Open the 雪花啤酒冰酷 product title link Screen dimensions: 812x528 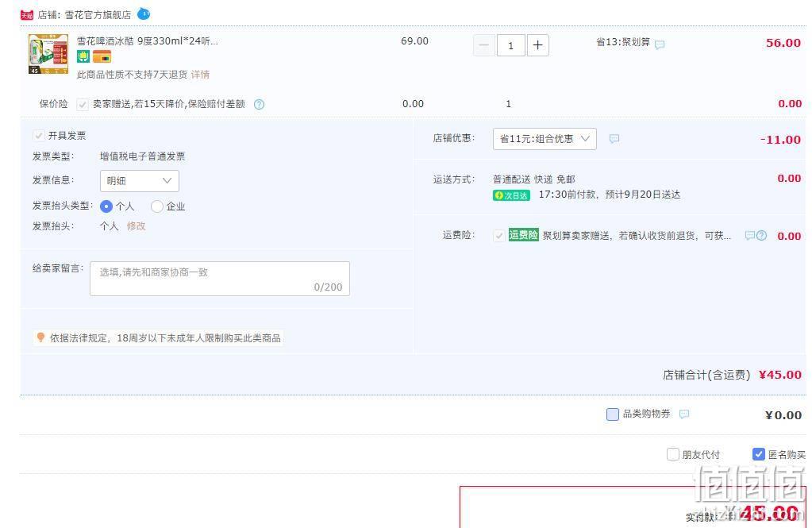(x=148, y=41)
